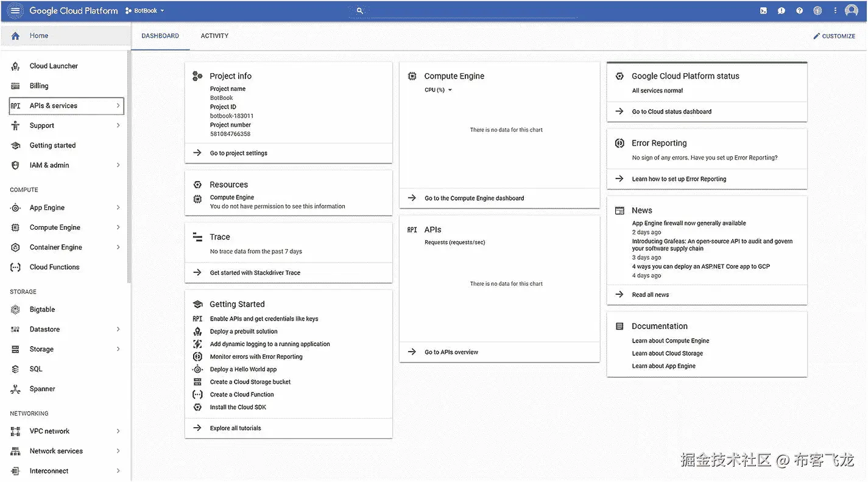Go to Cloud status dashboard
This screenshot has width=868, height=482.
pyautogui.click(x=672, y=112)
